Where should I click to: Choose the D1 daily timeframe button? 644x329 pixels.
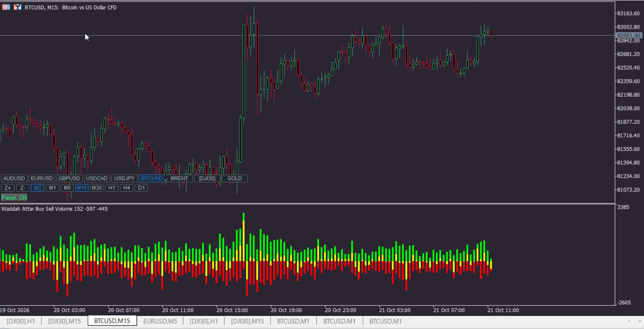pyautogui.click(x=141, y=188)
